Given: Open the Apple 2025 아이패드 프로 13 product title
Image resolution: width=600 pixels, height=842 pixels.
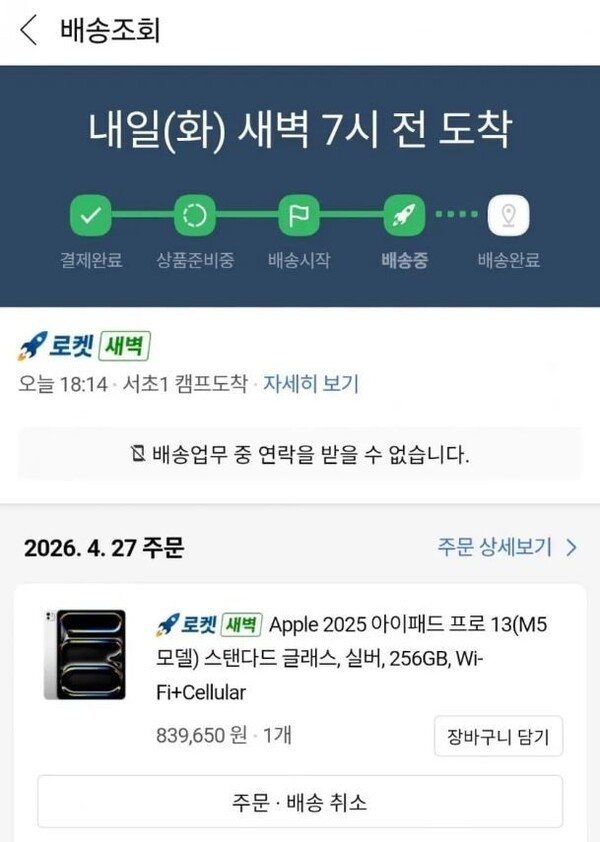Looking at the screenshot, I should point(352,658).
